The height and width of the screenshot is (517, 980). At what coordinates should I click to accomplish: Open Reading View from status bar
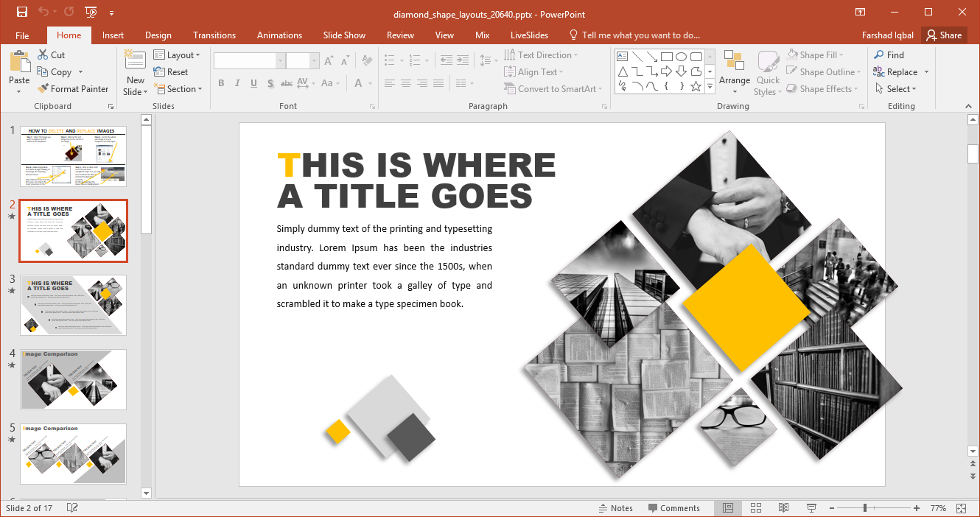783,508
